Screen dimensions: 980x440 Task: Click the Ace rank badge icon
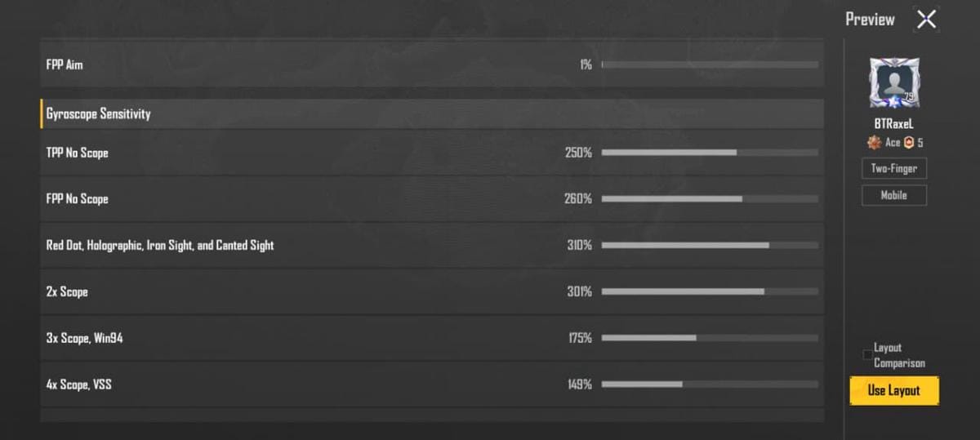[875, 143]
